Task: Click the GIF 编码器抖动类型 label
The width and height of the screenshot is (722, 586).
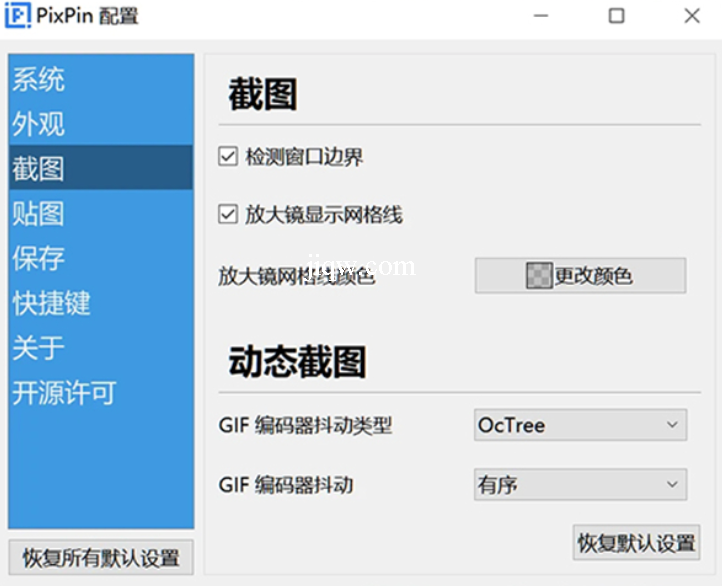Action: tap(305, 425)
